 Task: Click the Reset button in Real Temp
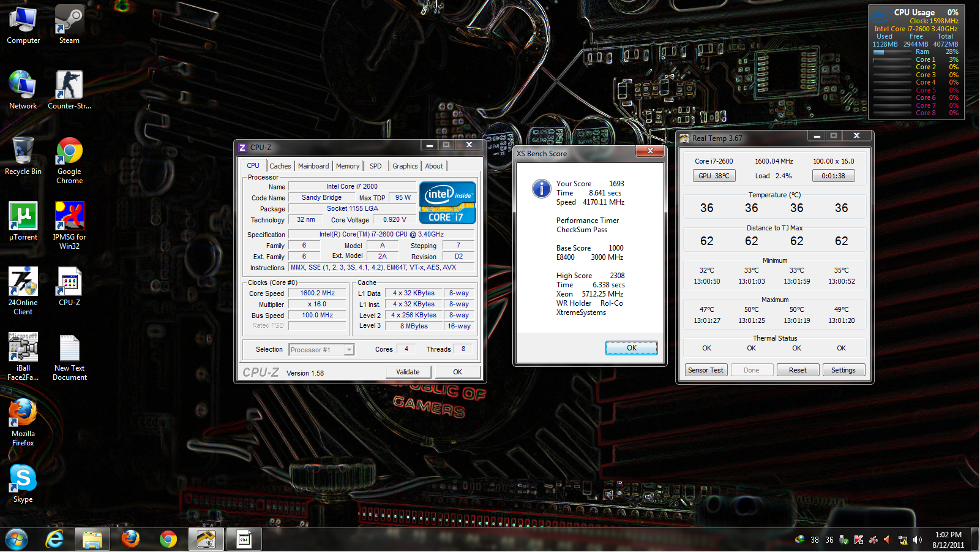coord(798,370)
